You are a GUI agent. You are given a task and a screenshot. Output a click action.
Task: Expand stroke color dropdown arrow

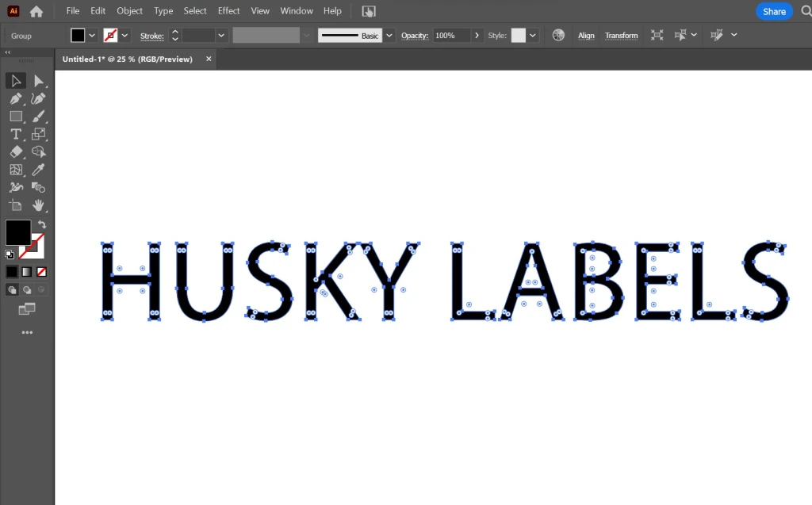pos(124,35)
